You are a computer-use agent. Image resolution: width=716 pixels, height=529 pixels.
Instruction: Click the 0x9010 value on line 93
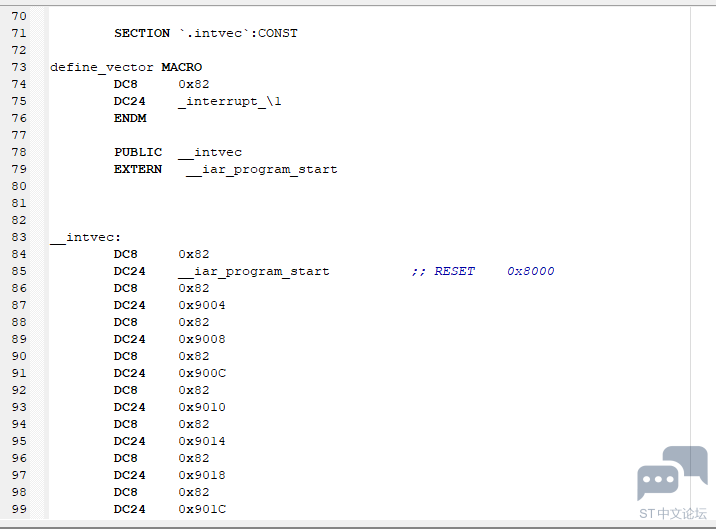tap(202, 407)
